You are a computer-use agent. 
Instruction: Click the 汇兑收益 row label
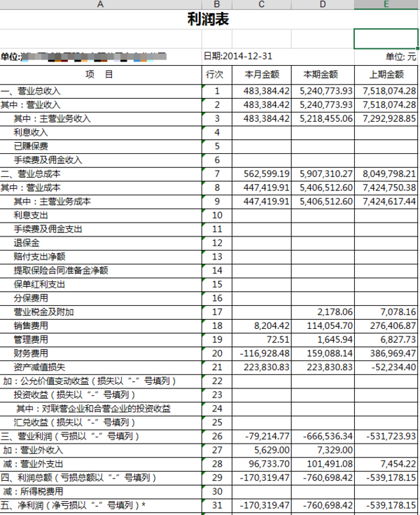click(x=75, y=423)
